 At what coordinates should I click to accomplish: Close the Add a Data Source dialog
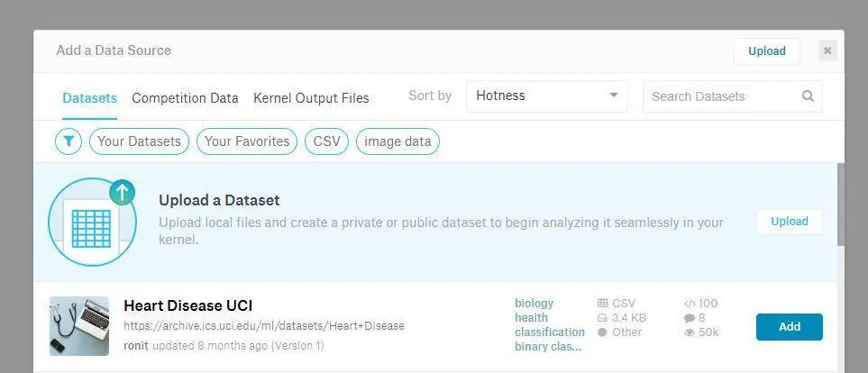tap(827, 51)
